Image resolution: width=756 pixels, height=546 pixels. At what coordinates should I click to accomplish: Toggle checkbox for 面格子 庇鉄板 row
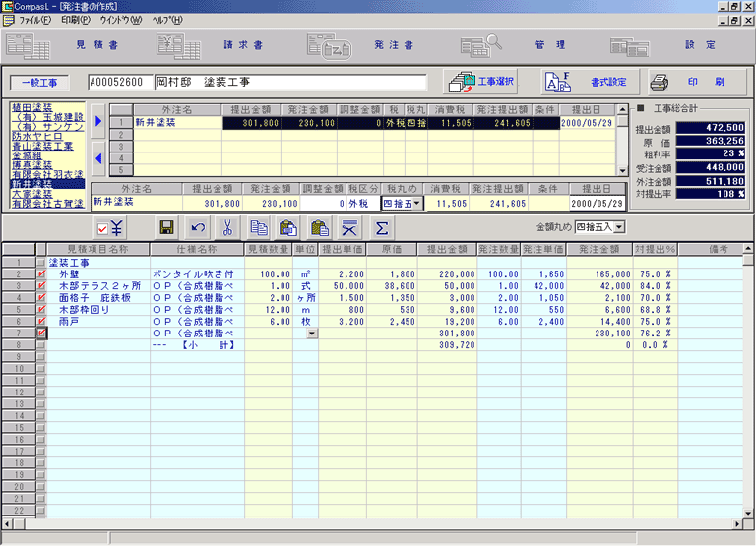pos(41,297)
